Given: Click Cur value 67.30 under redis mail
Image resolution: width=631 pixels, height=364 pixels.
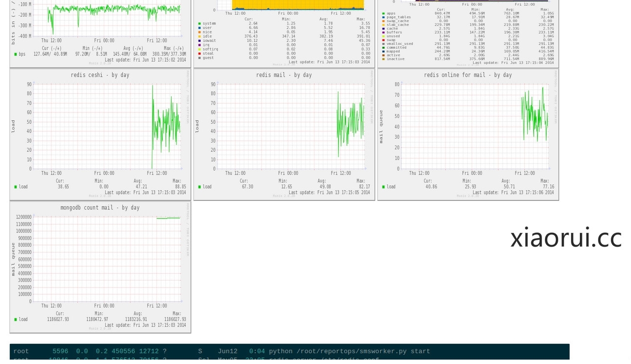Looking at the screenshot, I should pos(247,187).
